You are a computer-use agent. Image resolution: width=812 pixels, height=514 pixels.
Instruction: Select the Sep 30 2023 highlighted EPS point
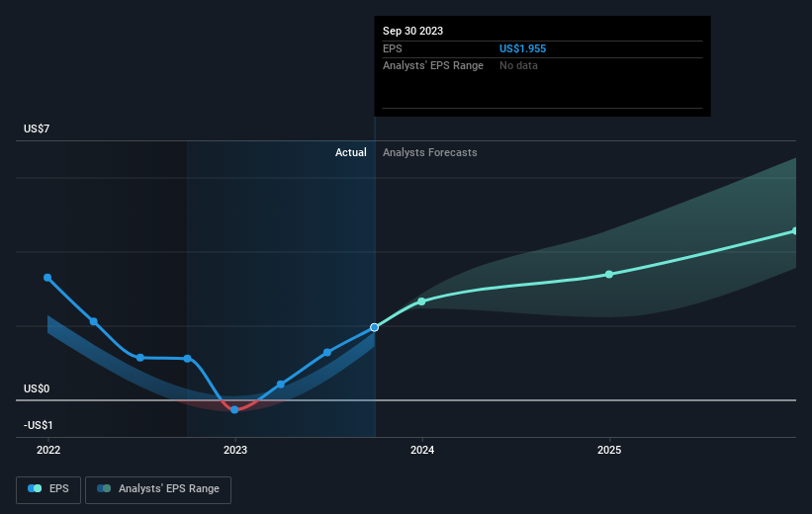(375, 327)
